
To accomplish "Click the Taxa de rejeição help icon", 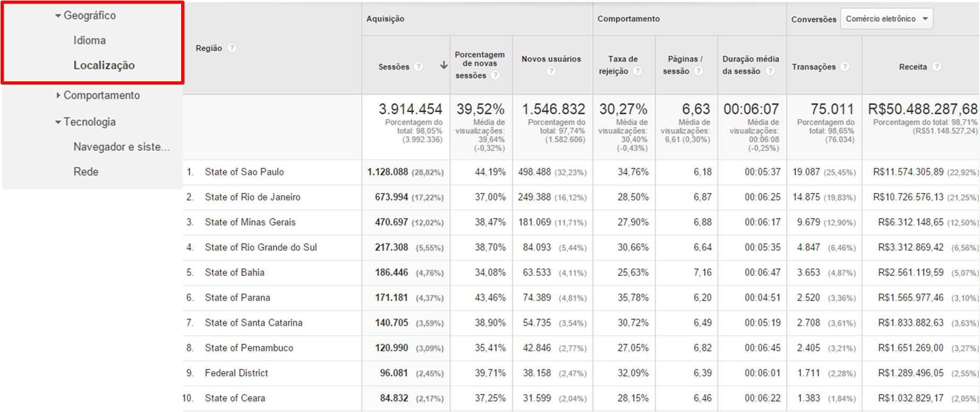I will pyautogui.click(x=637, y=71).
